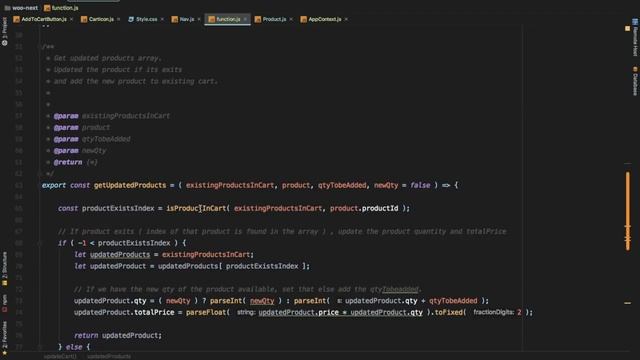Close the Nav.js tab

(x=199, y=19)
